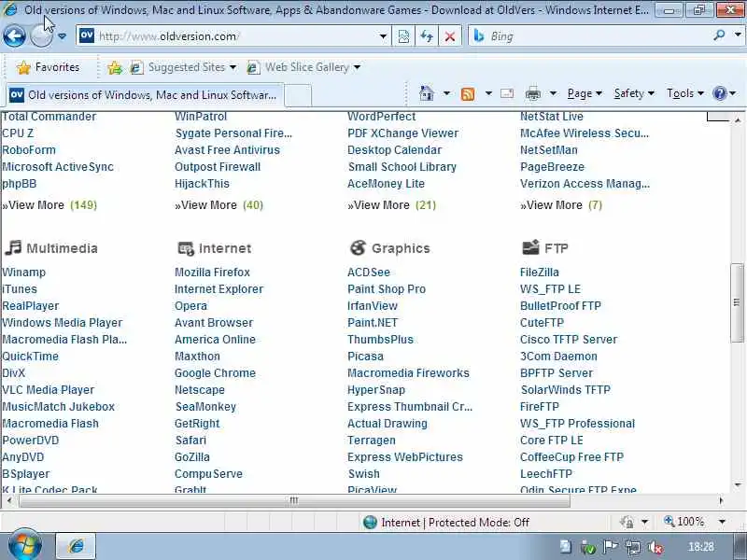The height and width of the screenshot is (560, 747).
Task: Click the Internet zone globe icon
Action: [370, 523]
